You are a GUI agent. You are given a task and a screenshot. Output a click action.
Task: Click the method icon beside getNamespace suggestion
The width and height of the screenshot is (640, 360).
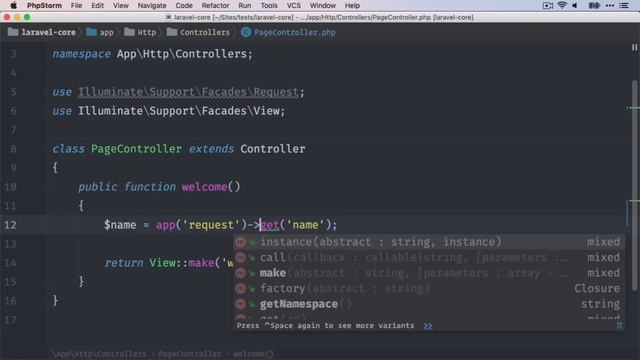tap(240, 304)
